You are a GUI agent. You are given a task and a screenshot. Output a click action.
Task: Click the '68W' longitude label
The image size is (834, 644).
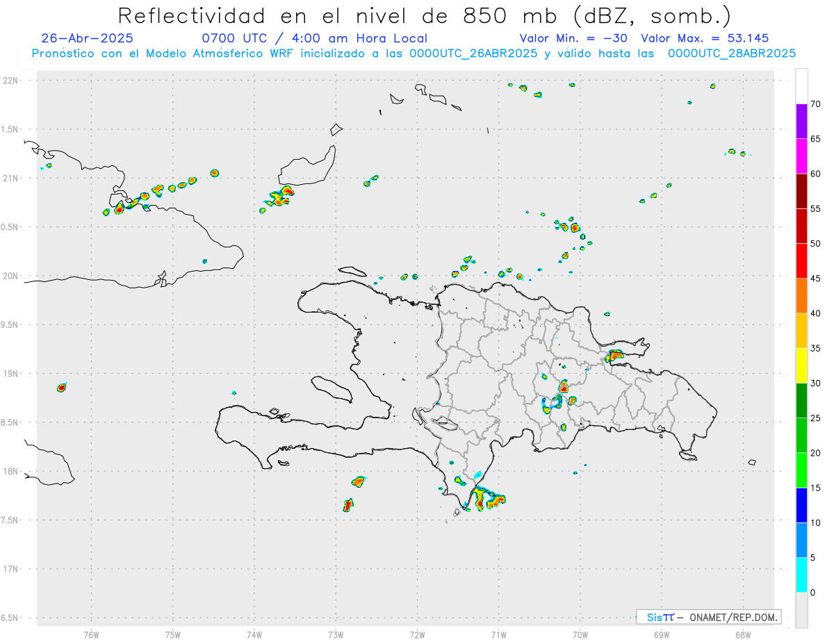pyautogui.click(x=743, y=634)
